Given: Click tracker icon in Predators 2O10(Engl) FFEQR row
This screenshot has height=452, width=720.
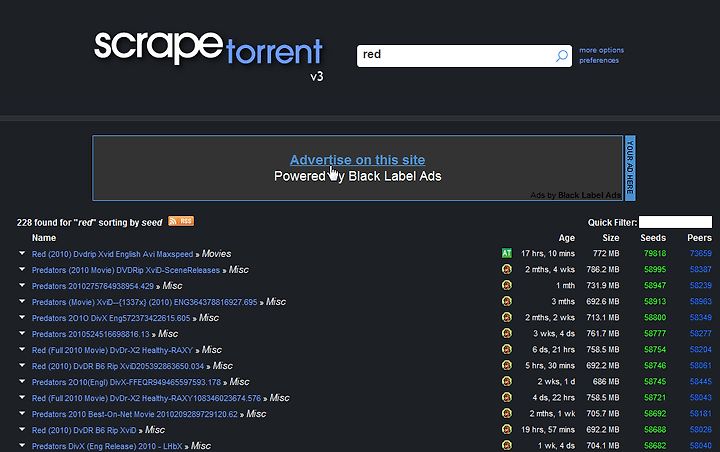Looking at the screenshot, I should point(506,381).
